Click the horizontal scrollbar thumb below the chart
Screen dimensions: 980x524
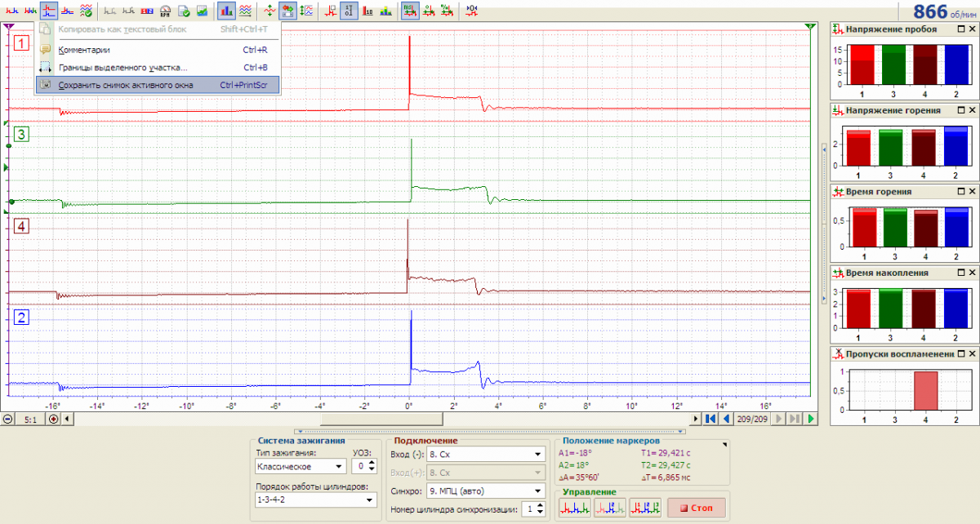381,419
